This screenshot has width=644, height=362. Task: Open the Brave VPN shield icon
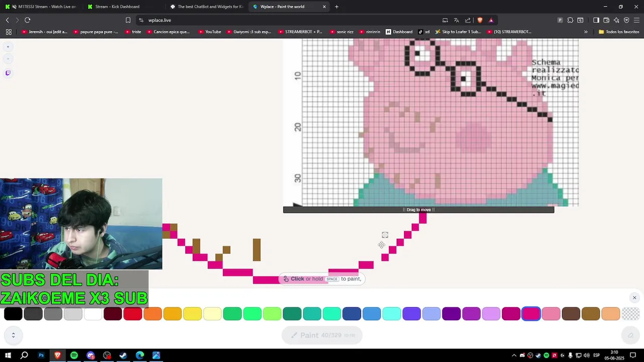626,20
